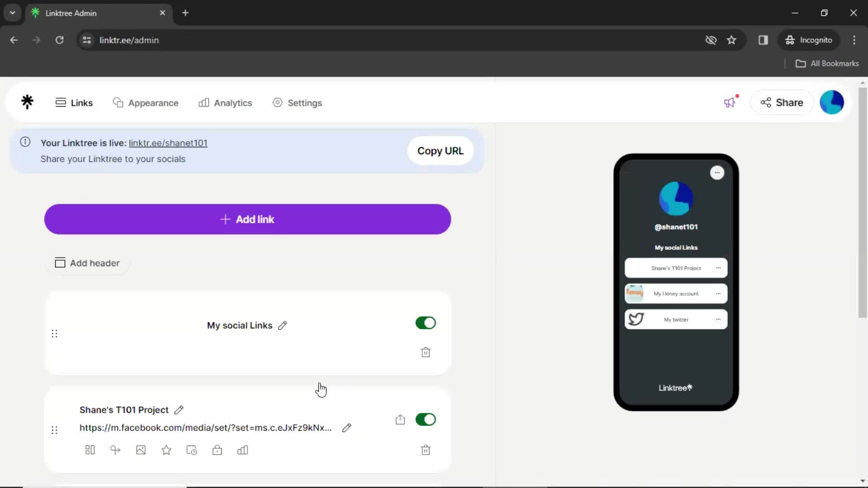
Task: Click the Analytics tab
Action: (x=226, y=103)
